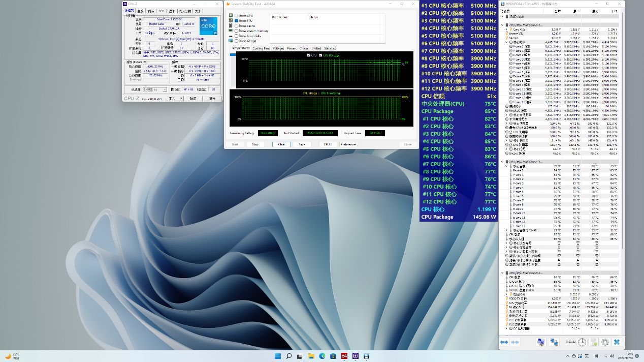Click the Preferences button
This screenshot has width=644, height=362.
[348, 144]
